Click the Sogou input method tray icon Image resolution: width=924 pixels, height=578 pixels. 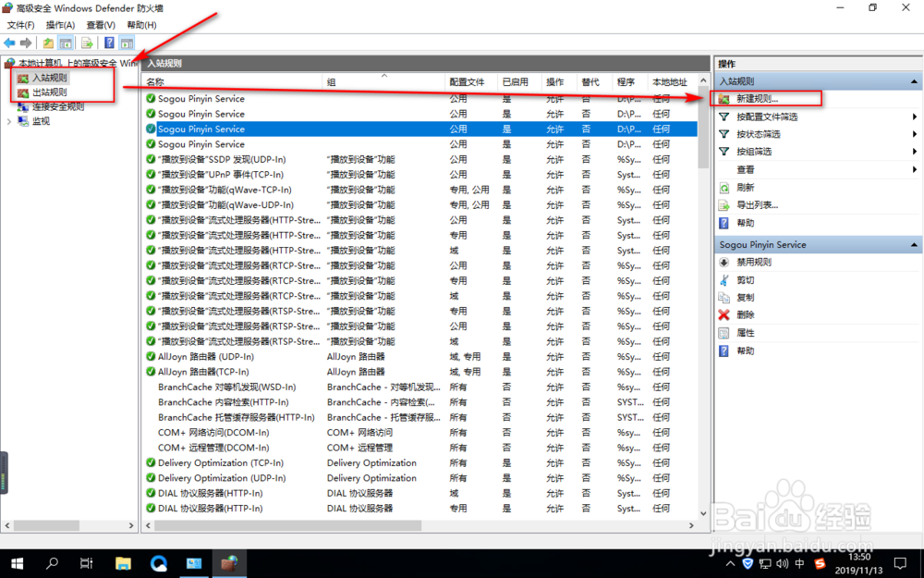(820, 564)
